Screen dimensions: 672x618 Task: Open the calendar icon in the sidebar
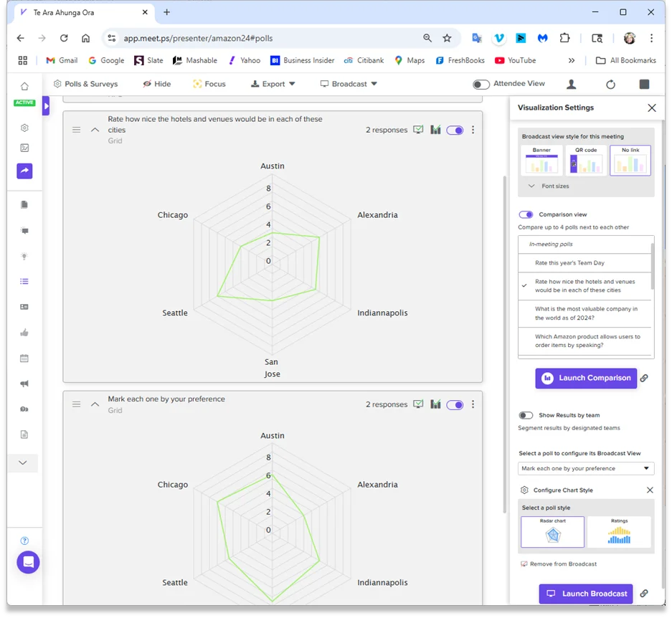[24, 358]
